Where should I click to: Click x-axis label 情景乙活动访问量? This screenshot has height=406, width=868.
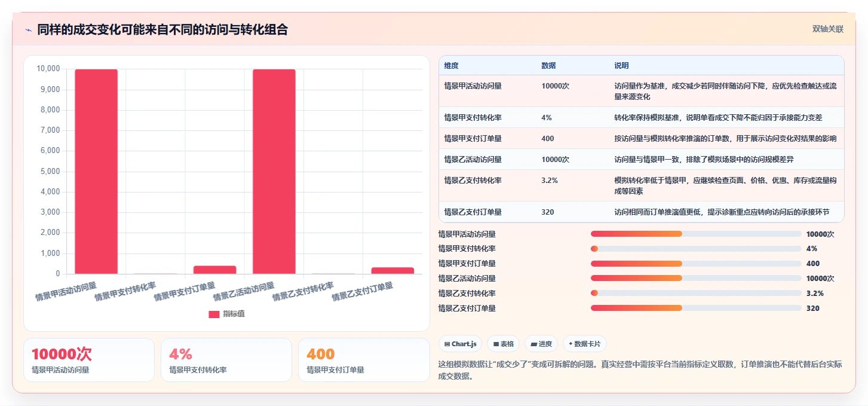244,291
